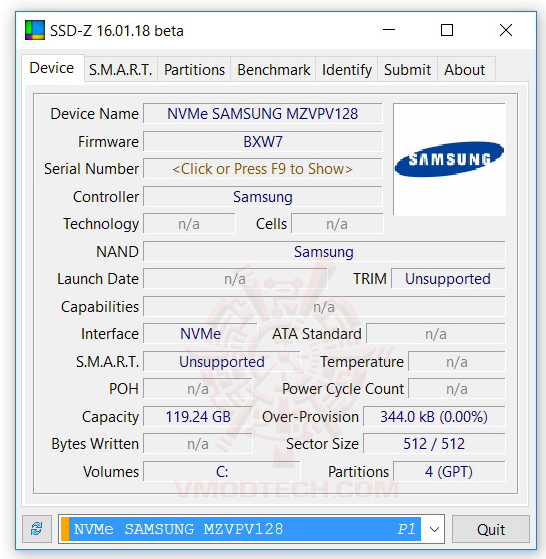Click the POH n/a field
Screen dimensions: 546x559
pos(198,389)
